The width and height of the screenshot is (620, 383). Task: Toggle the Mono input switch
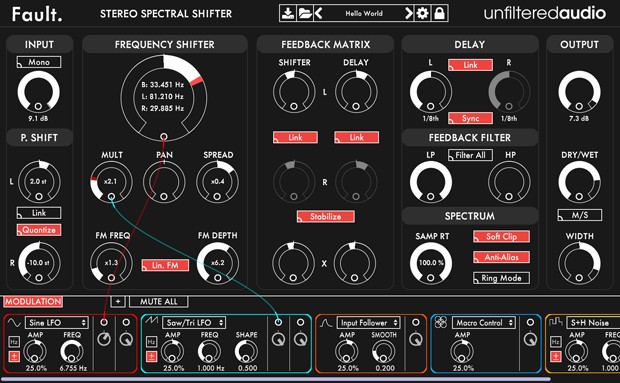coord(39,62)
